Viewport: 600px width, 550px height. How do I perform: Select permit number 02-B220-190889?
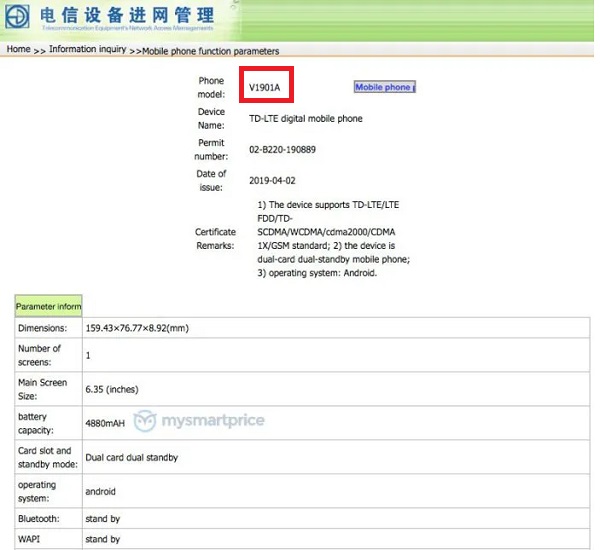tap(282, 149)
